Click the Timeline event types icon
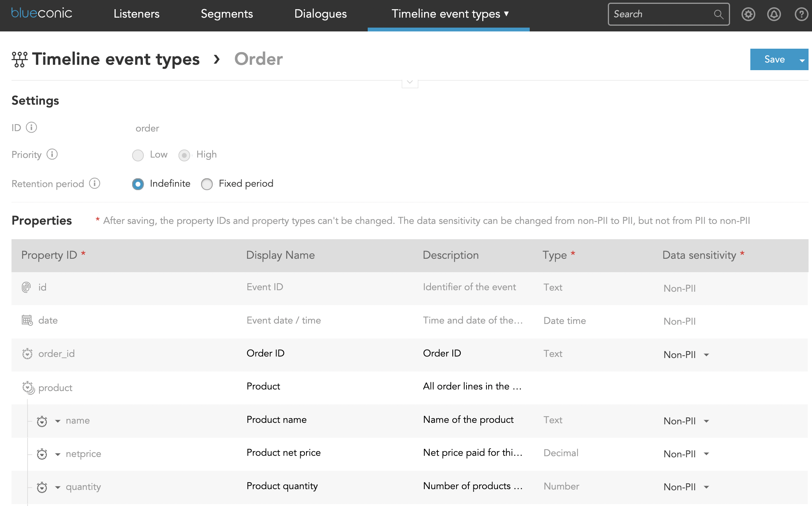The width and height of the screenshot is (812, 506). (x=19, y=58)
